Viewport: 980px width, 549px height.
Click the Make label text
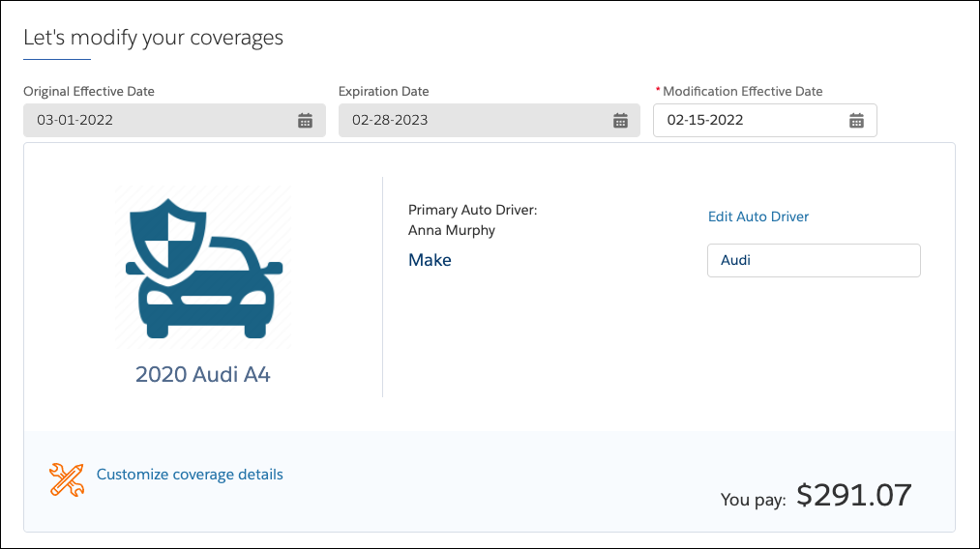430,260
